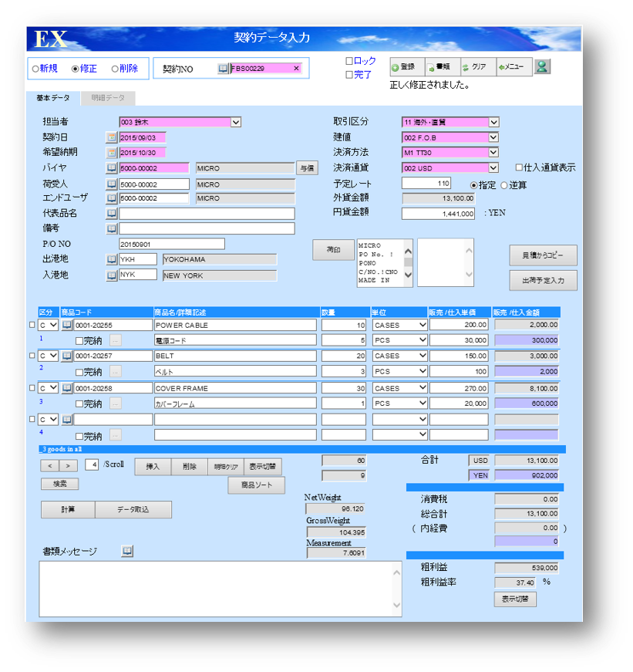
Task: Click the 書類 documents button
Action: pyautogui.click(x=443, y=67)
